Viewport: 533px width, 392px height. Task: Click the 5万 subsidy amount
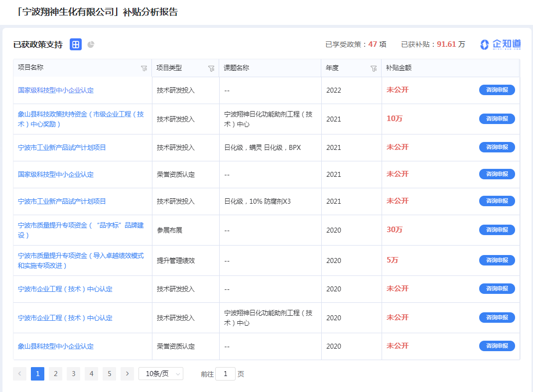click(x=392, y=260)
